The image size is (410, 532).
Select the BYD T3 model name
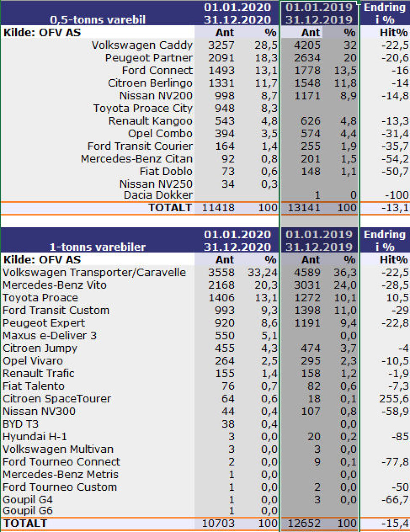click(20, 424)
